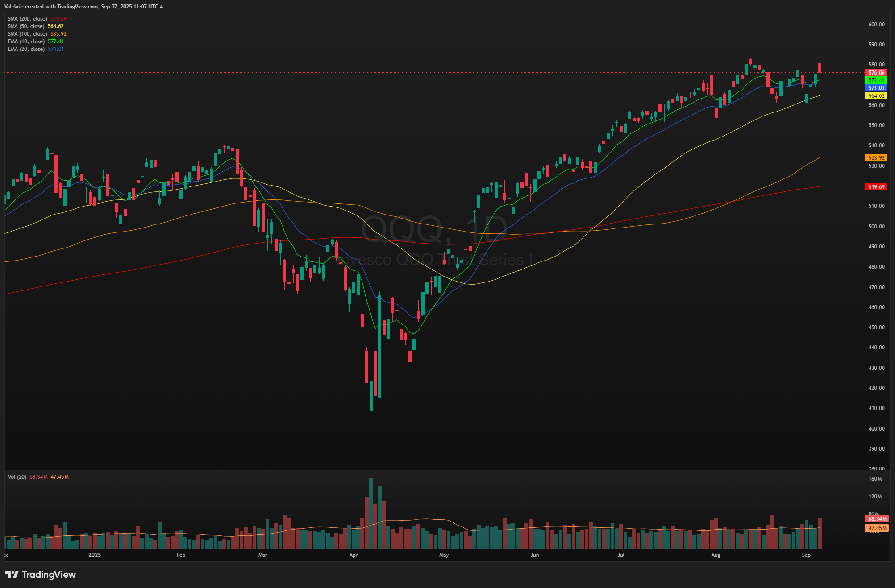Click the Sep label on time axis
Image resolution: width=895 pixels, height=588 pixels.
tap(806, 555)
